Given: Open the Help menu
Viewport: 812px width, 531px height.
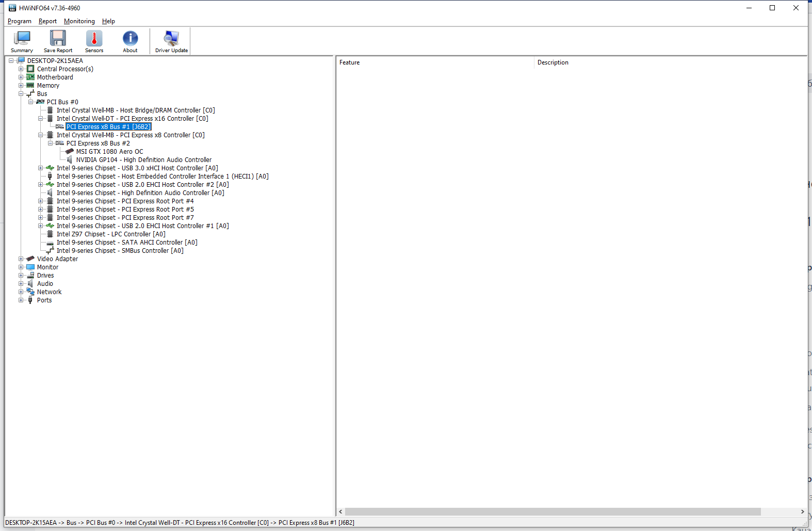Looking at the screenshot, I should [108, 21].
